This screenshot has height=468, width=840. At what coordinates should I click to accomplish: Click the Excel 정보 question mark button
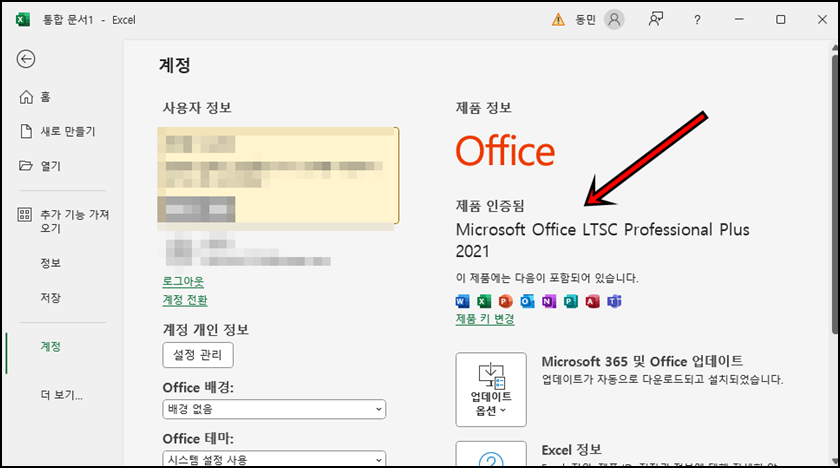click(491, 455)
